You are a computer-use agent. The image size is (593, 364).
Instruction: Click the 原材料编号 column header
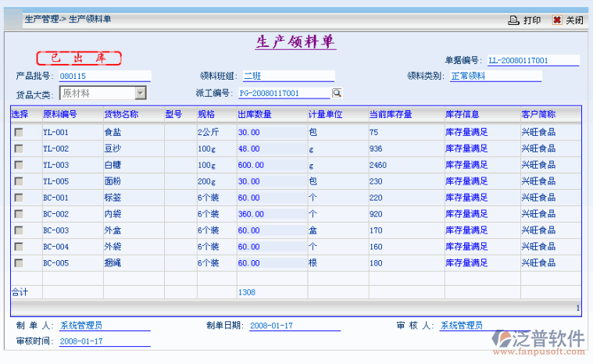59,115
